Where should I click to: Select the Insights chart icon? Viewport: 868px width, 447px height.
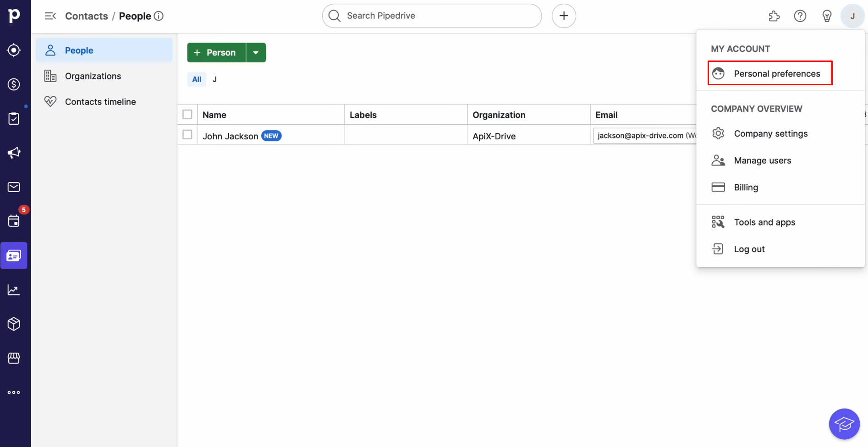(x=14, y=290)
